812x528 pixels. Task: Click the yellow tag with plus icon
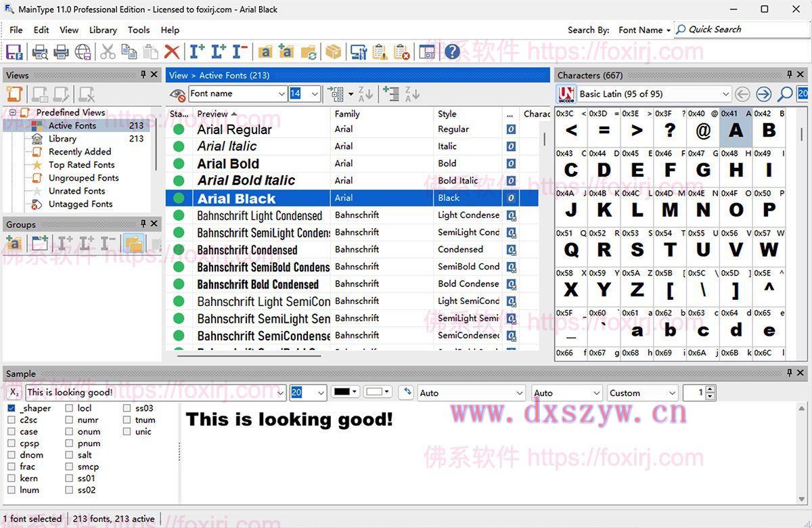click(x=286, y=51)
